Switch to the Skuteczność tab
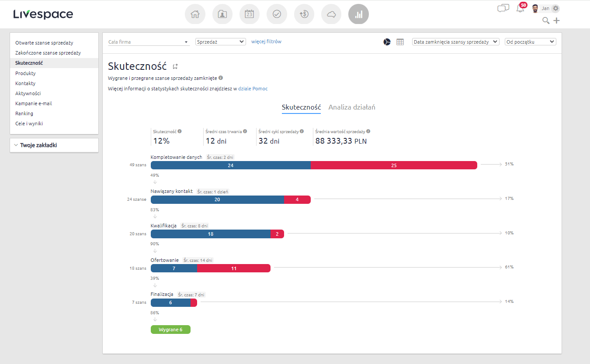This screenshot has width=590, height=364. [x=301, y=107]
